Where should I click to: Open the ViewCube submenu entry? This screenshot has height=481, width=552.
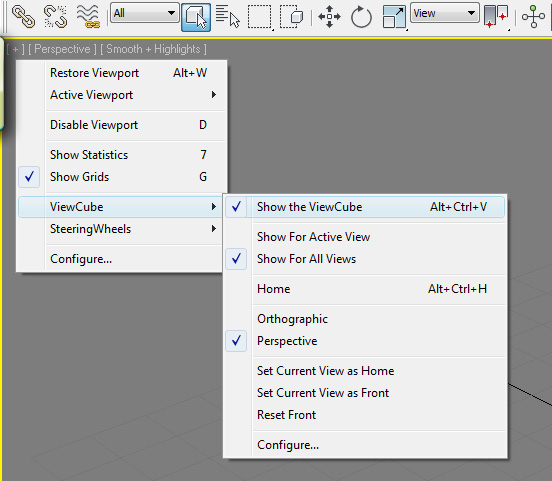[120, 207]
